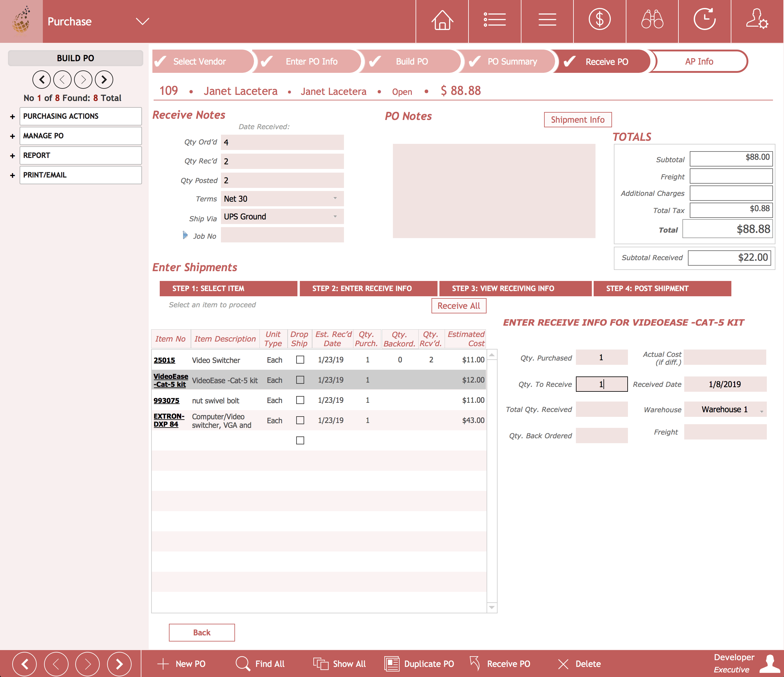Click Receive All button
784x677 pixels.
459,306
